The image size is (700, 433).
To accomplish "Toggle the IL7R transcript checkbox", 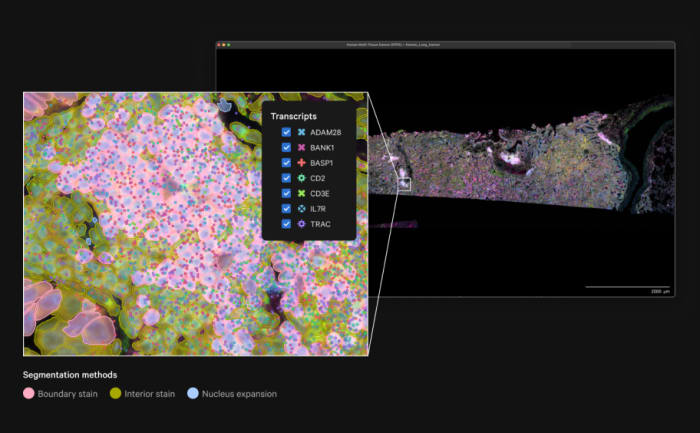I will point(287,208).
